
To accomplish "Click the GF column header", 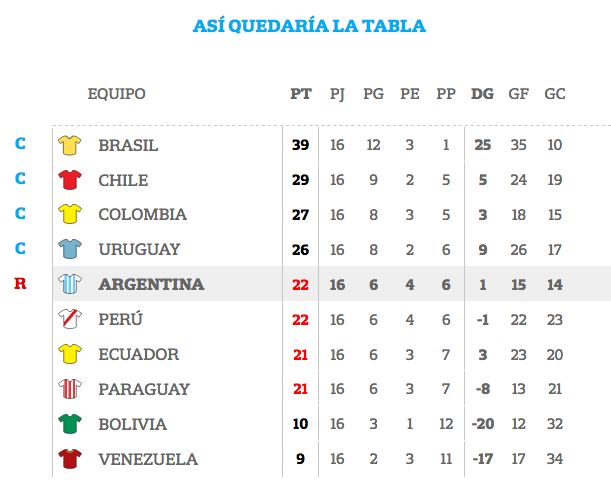I will point(518,94).
